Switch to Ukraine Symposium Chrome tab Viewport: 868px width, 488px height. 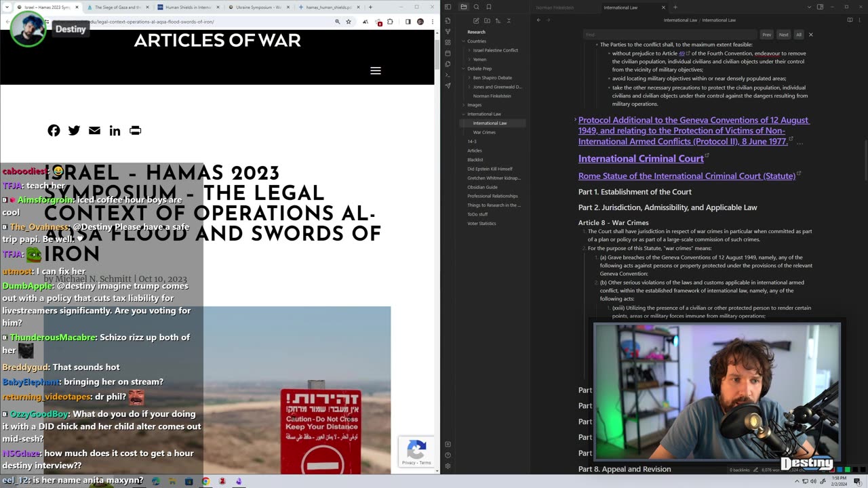258,7
